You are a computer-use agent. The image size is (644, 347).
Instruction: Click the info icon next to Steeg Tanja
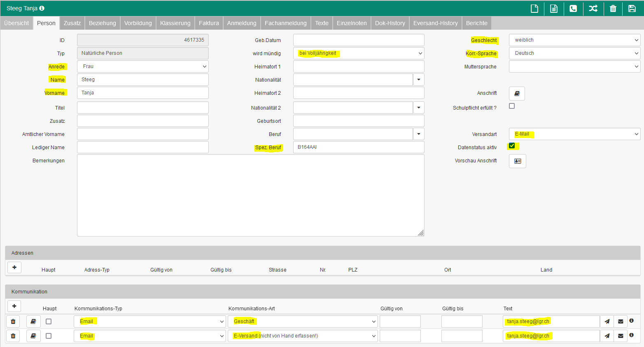point(42,8)
